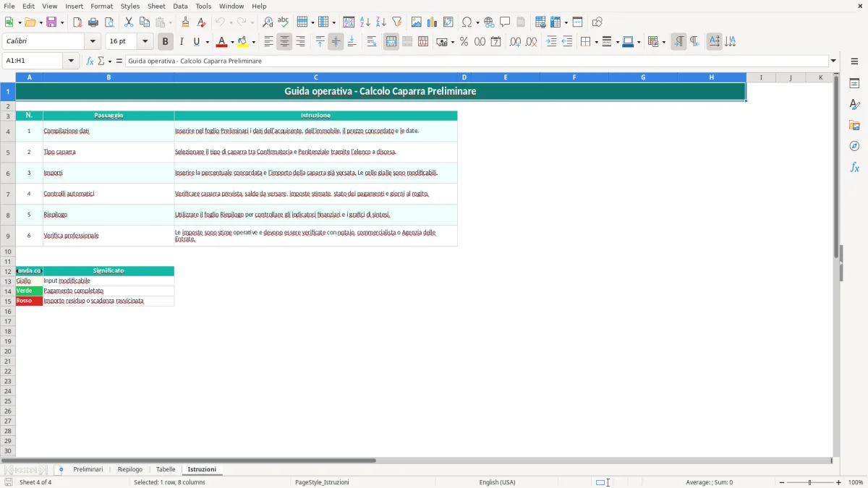
Task: Open sidebar Properties panel icon
Action: point(854,84)
